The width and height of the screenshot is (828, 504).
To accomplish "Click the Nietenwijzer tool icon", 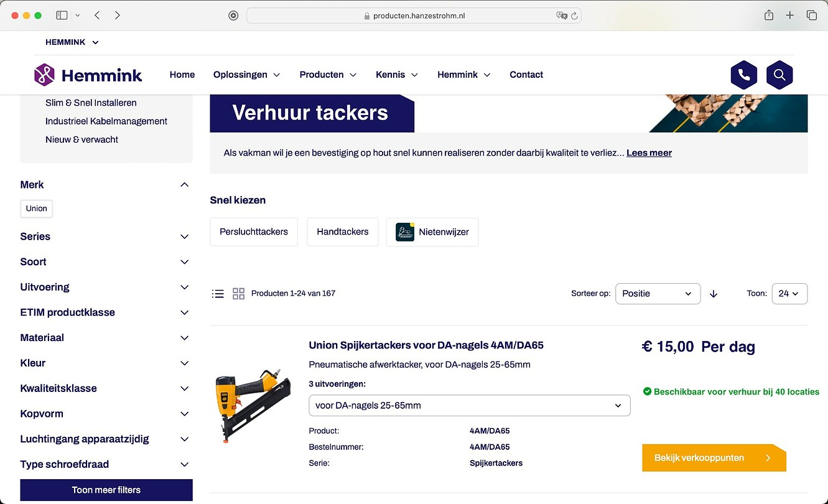I will (x=405, y=232).
